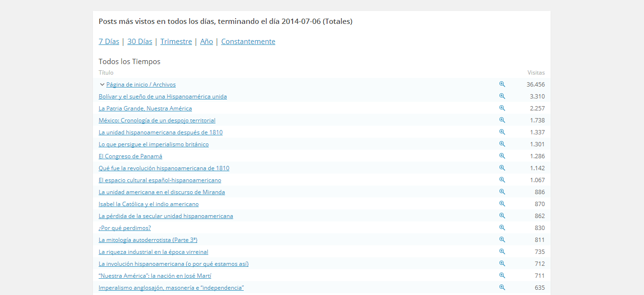Expand the Página de inicio / Archivos chevron
This screenshot has height=295, width=644.
102,85
